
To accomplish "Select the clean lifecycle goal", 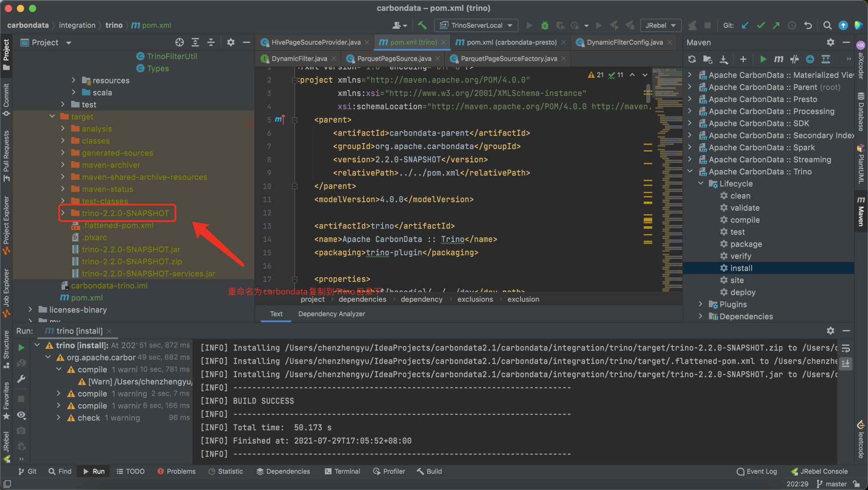I will pyautogui.click(x=740, y=195).
